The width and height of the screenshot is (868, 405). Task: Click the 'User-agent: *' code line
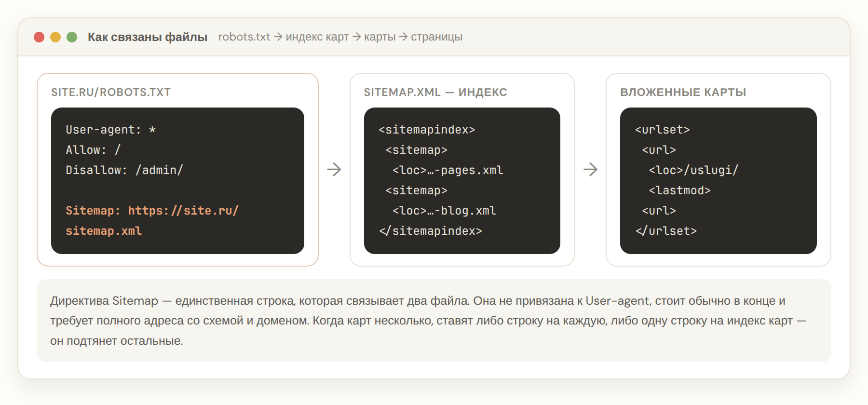(111, 130)
